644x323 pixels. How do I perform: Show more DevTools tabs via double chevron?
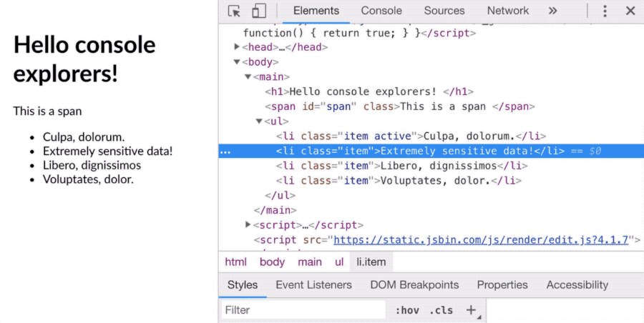(x=552, y=11)
